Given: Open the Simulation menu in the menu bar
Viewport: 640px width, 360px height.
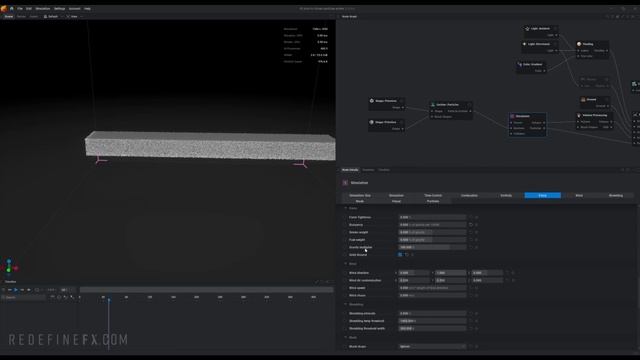Looking at the screenshot, I should coord(42,9).
